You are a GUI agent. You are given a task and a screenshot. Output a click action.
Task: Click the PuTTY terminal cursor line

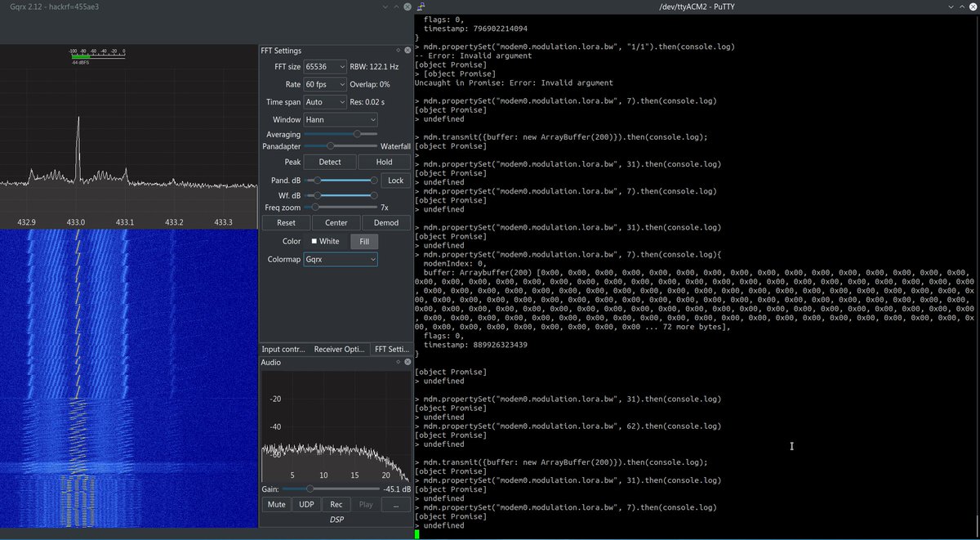click(417, 534)
